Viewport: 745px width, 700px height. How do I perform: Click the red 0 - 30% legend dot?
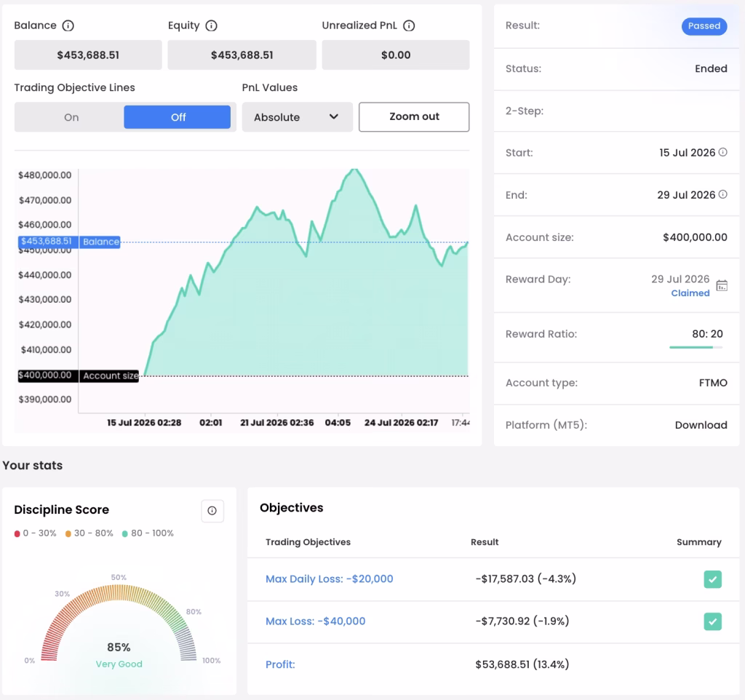tap(17, 533)
